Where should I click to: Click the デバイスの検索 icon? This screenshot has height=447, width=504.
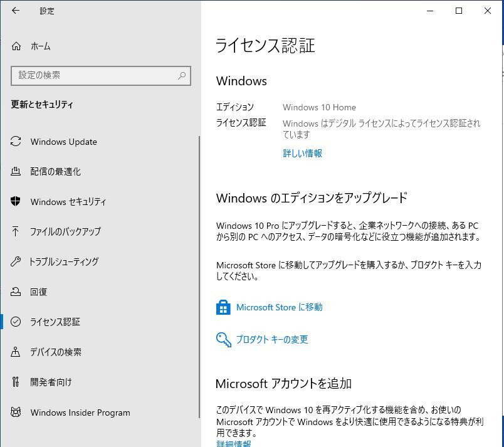tap(16, 352)
